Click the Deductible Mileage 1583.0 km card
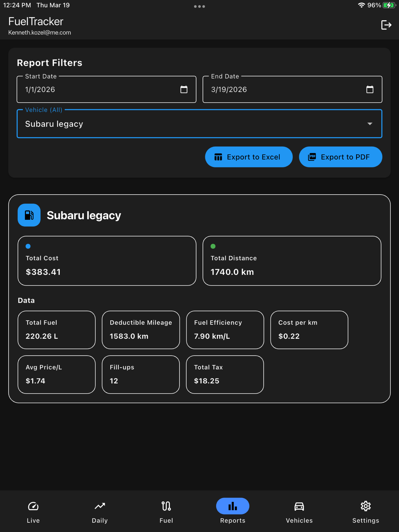Screen dimensions: 399x532 click(141, 330)
